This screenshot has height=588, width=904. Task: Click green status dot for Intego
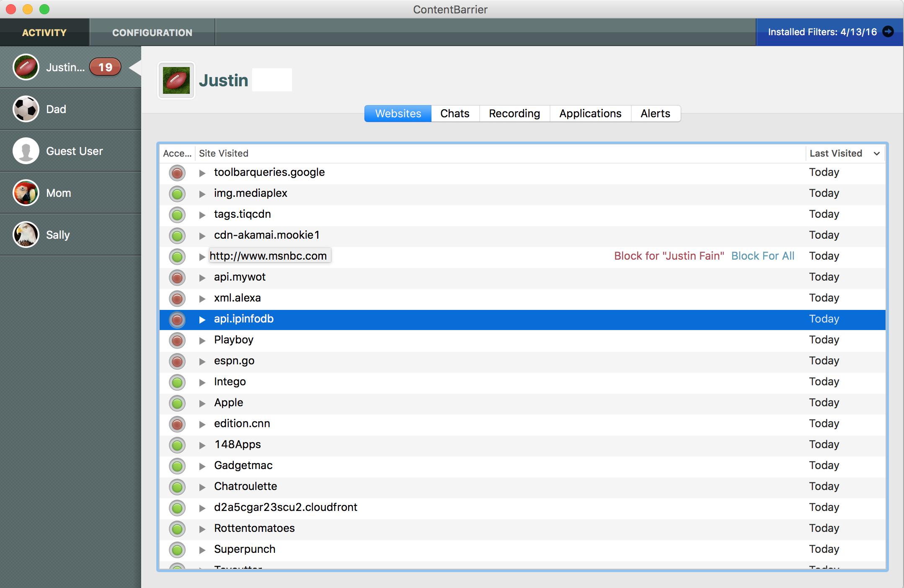(177, 382)
